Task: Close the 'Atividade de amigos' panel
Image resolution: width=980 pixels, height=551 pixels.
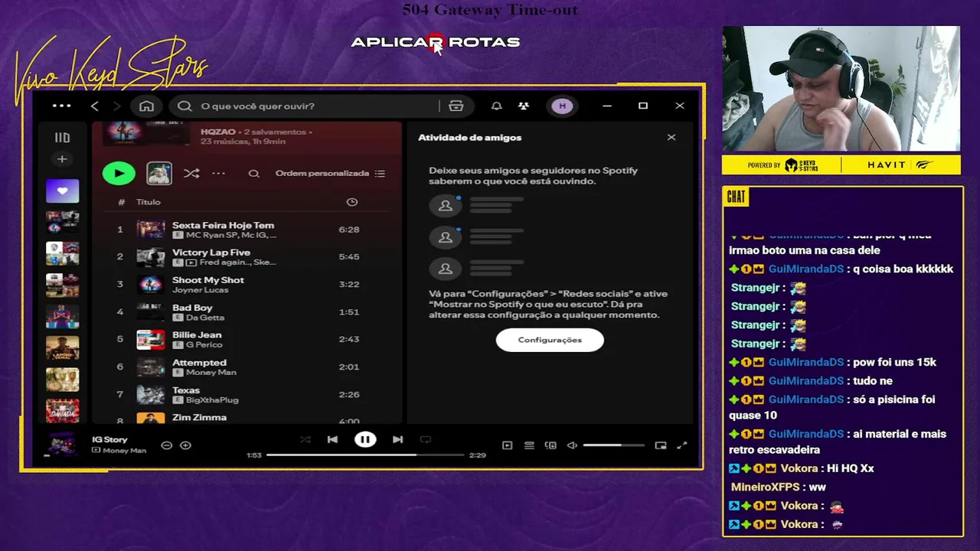Action: click(671, 138)
